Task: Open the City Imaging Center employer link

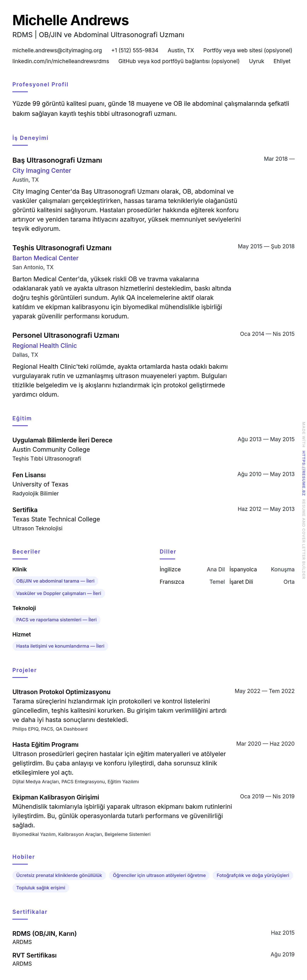Action: click(41, 170)
